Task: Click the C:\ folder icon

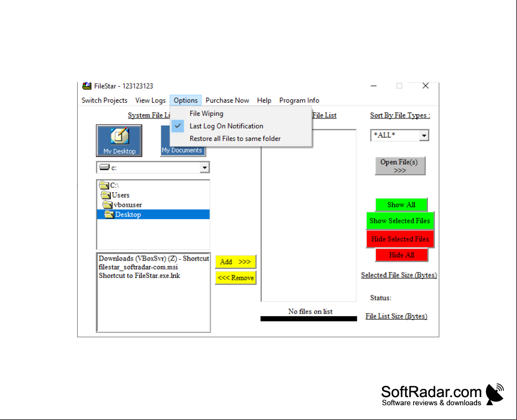Action: [x=104, y=185]
